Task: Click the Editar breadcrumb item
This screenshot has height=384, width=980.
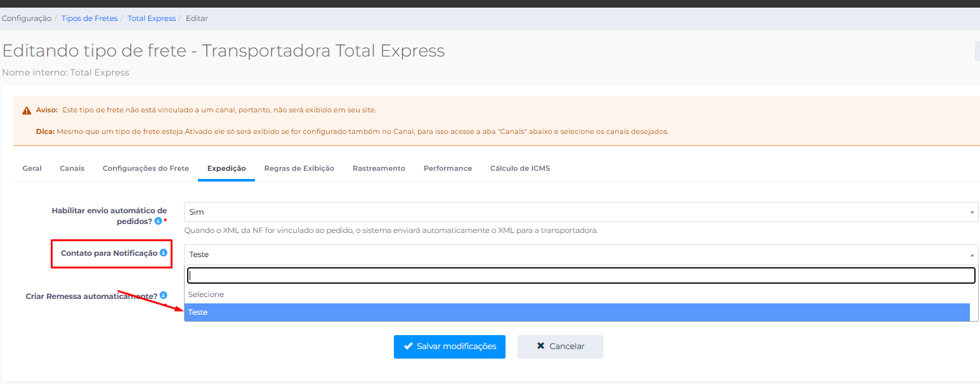Action: click(x=197, y=18)
